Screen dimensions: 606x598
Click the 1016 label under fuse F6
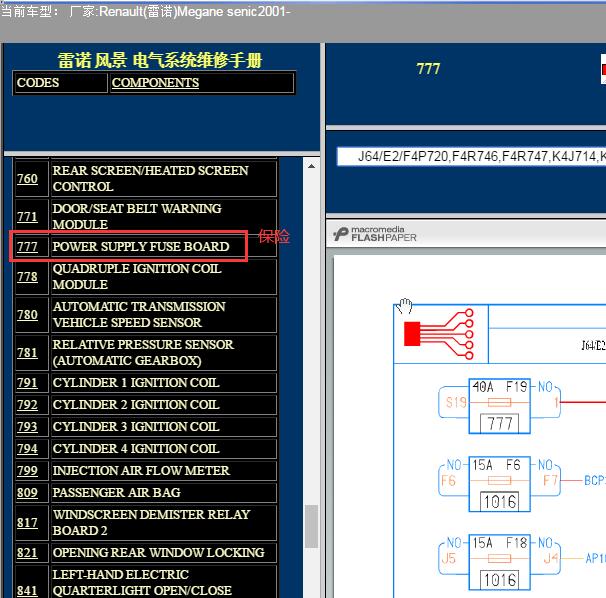500,502
